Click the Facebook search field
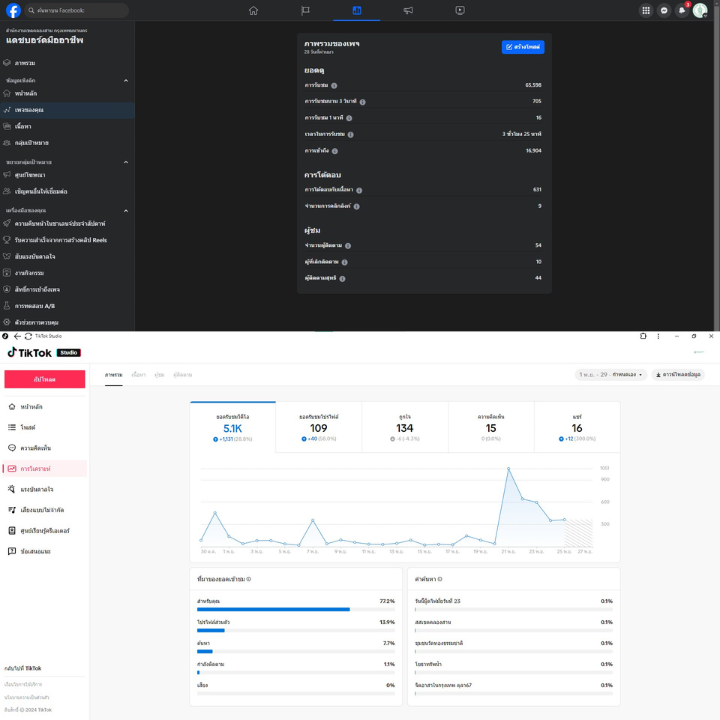Screen dimensions: 720x720 pos(76,10)
